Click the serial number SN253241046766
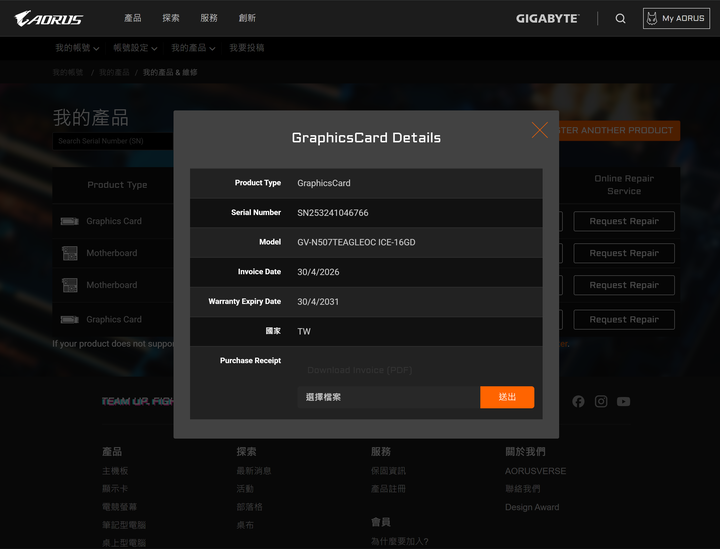Image resolution: width=720 pixels, height=549 pixels. pos(332,213)
